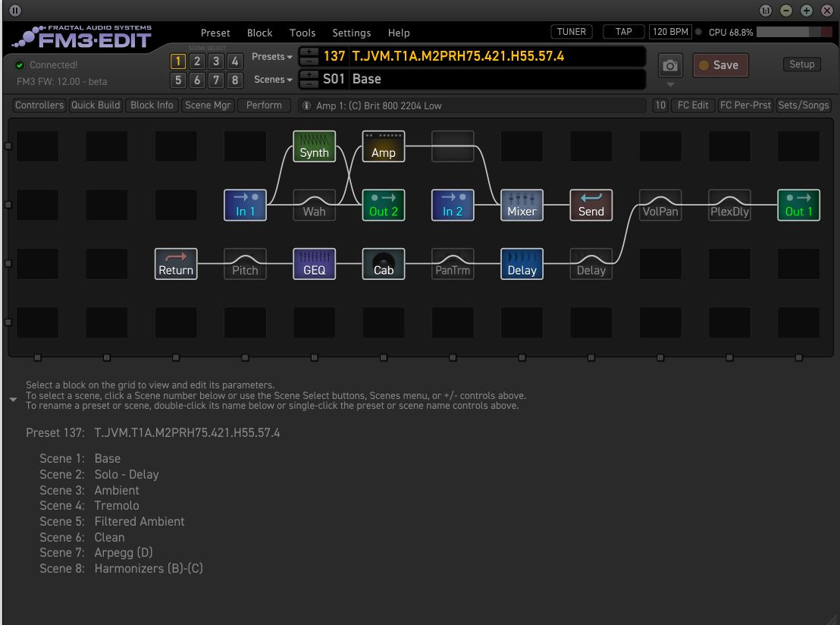Increment preset with plus stepper
The image size is (840, 625).
(x=309, y=52)
